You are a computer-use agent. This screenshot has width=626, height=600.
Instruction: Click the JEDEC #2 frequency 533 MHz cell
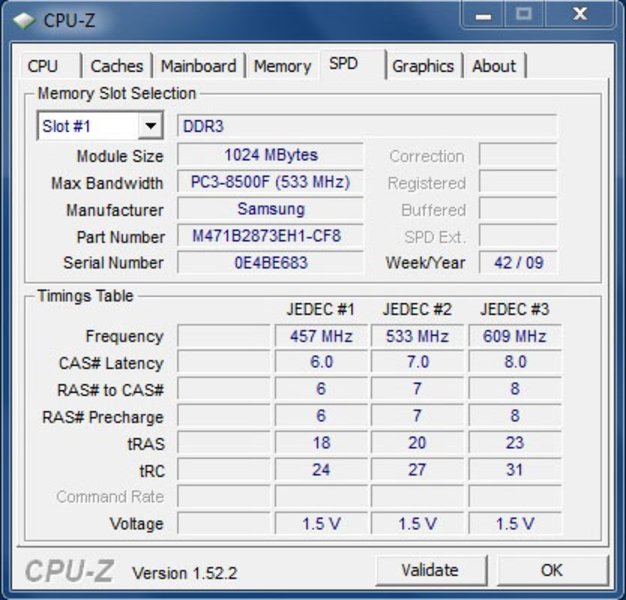click(x=417, y=337)
